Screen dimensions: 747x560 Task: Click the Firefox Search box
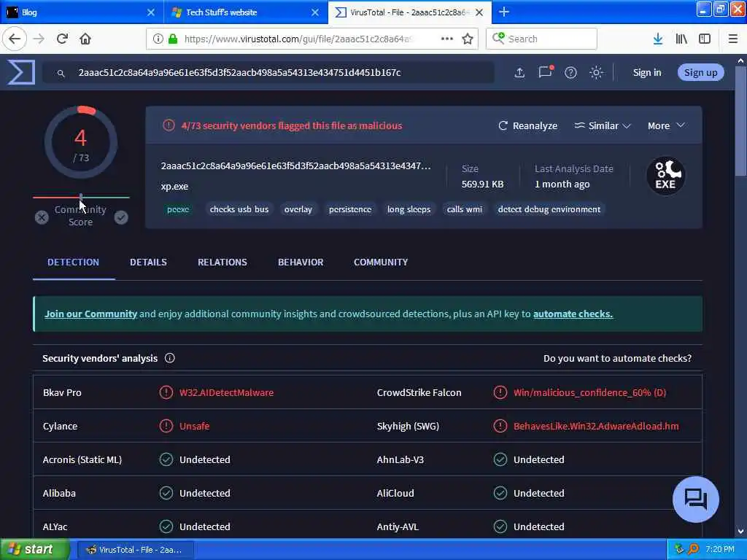coord(541,39)
